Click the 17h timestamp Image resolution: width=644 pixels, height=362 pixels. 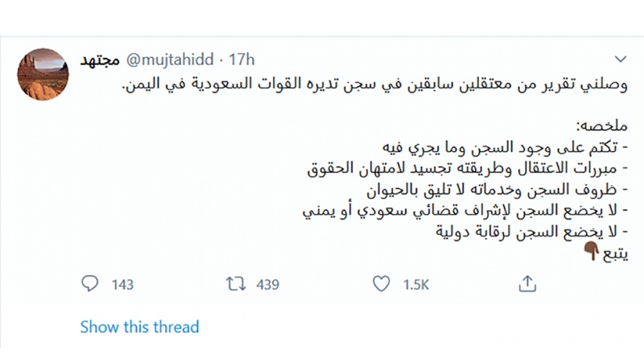coord(241,60)
